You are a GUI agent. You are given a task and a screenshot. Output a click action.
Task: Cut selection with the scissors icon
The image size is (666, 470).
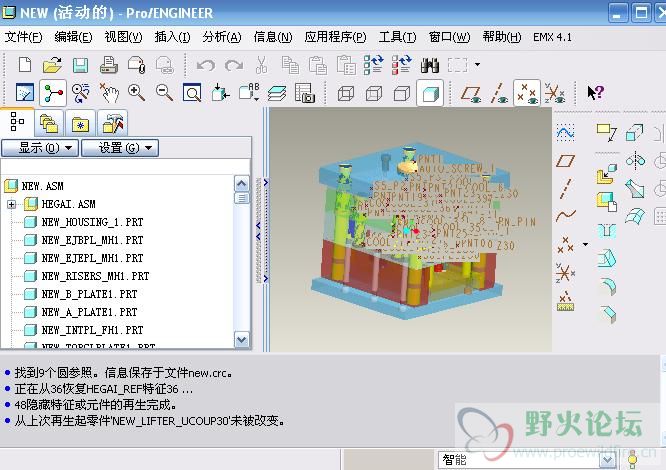[261, 65]
